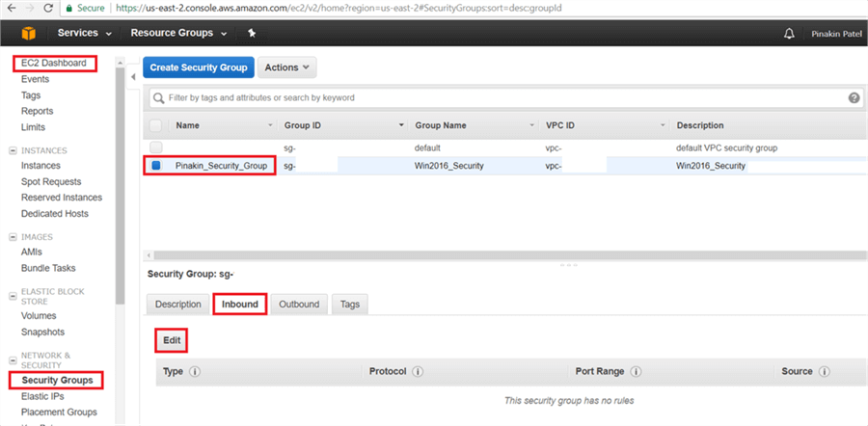Open the Pinakin Patel account menu
The width and height of the screenshot is (868, 426).
[x=836, y=34]
